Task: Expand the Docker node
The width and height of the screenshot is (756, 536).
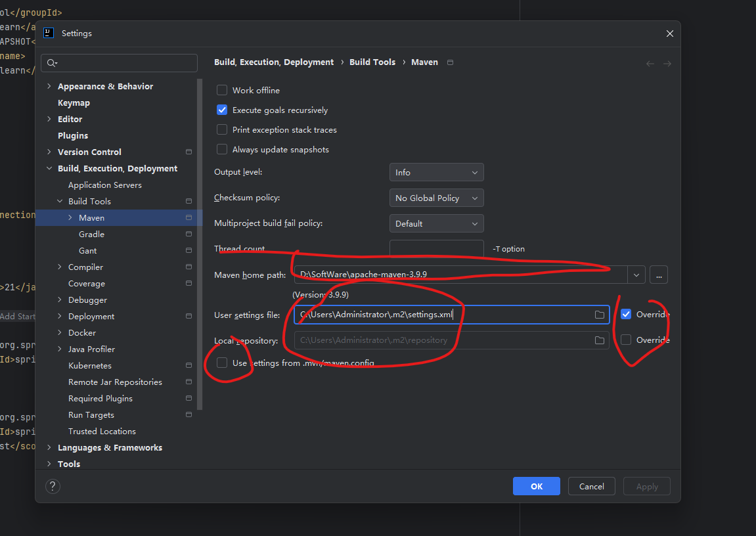Action: (x=59, y=332)
